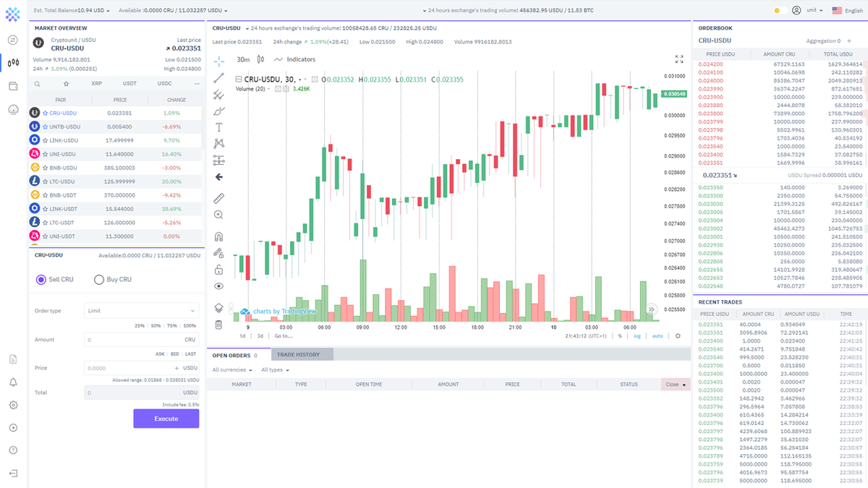
Task: Activate the Measure ruler tool
Action: (219, 197)
